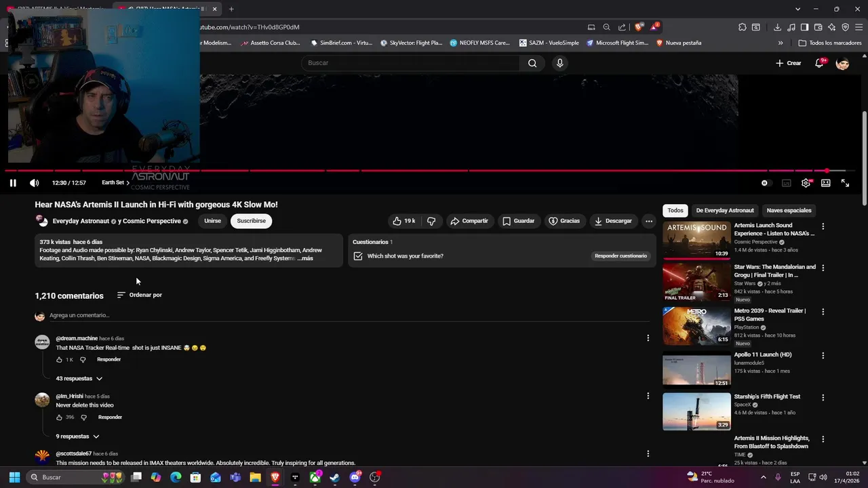Open Metro 2039 Reveal Trailer title
Viewport: 868px width, 488px height.
770,314
